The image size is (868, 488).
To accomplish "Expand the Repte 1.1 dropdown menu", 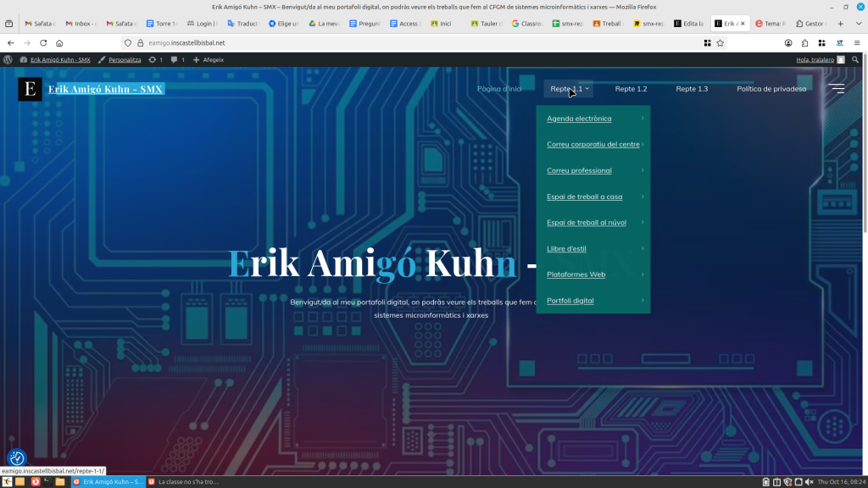I will 568,89.
